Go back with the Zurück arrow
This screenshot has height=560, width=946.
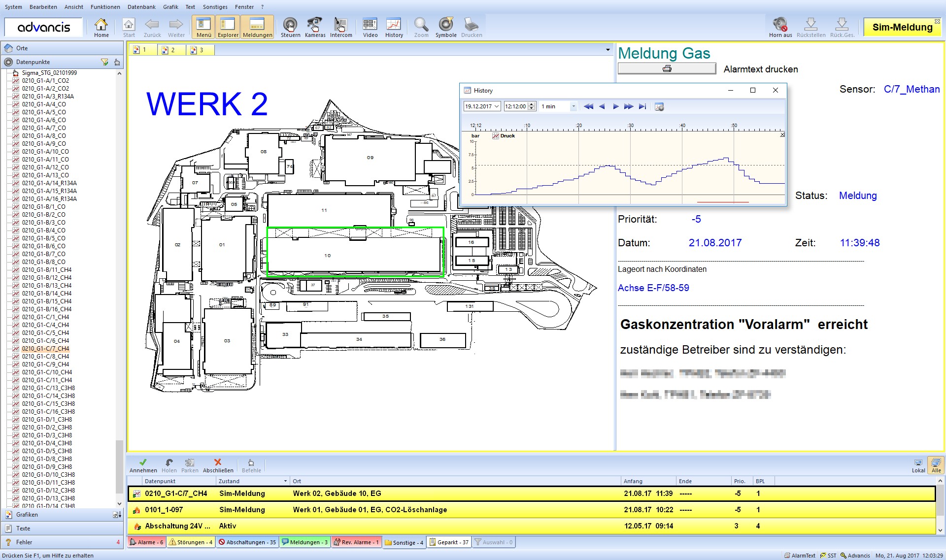(x=152, y=27)
